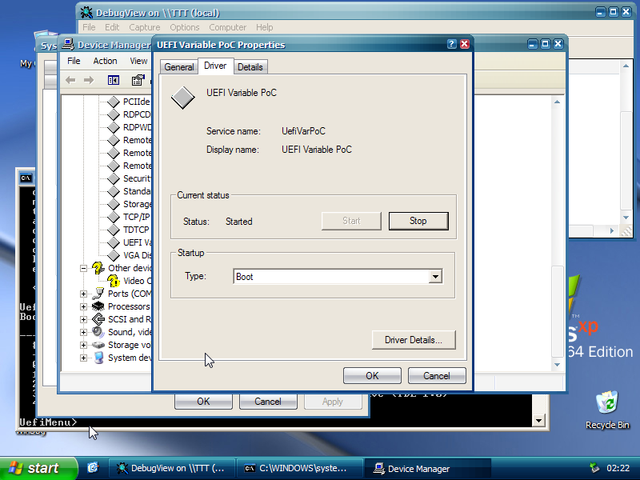This screenshot has width=640, height=480.
Task: Click the Back arrow in Device Manager toolbar
Action: [71, 80]
